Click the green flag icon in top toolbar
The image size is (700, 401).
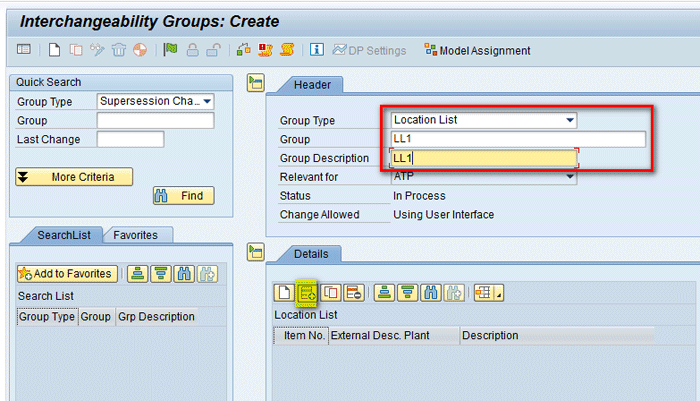click(x=170, y=50)
